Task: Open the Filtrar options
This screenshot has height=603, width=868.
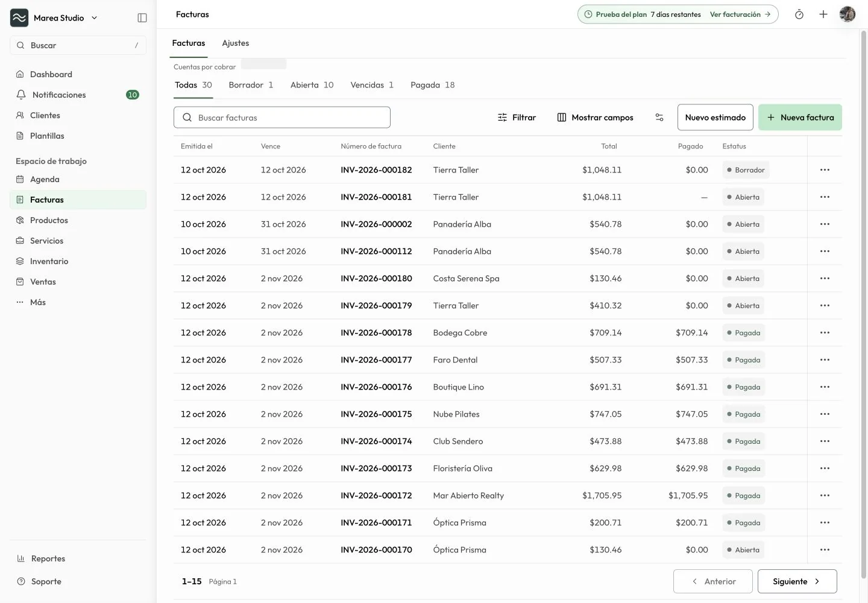Action: 517,118
